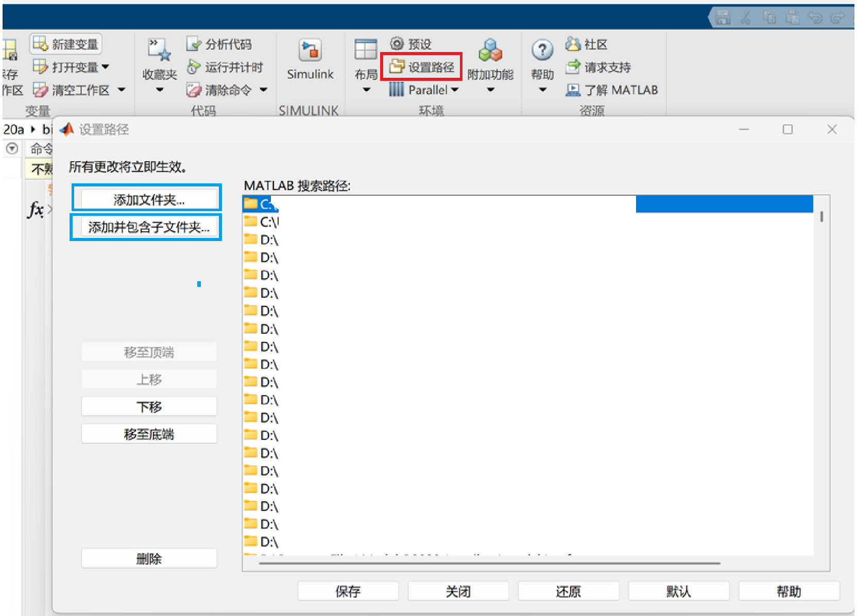Open Community (社区)
This screenshot has width=857, height=616.
click(586, 44)
